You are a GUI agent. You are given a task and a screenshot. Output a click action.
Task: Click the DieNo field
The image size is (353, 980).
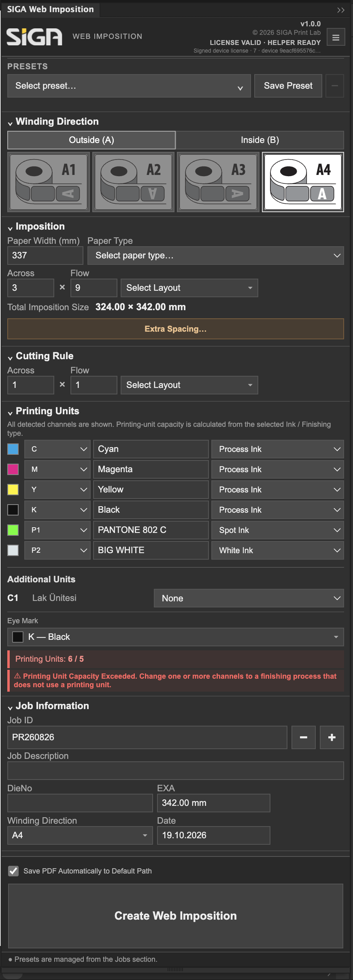80,803
